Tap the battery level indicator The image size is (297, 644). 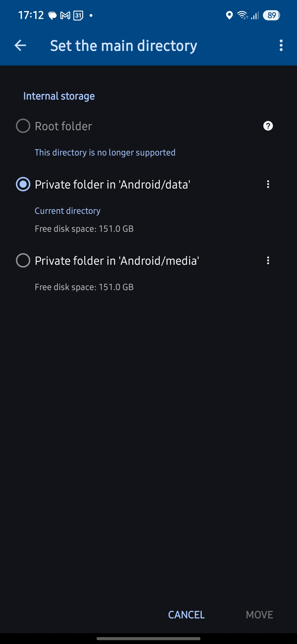tap(271, 15)
